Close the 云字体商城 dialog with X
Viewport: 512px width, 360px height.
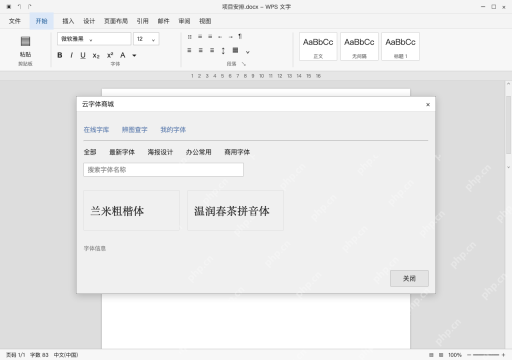click(428, 105)
